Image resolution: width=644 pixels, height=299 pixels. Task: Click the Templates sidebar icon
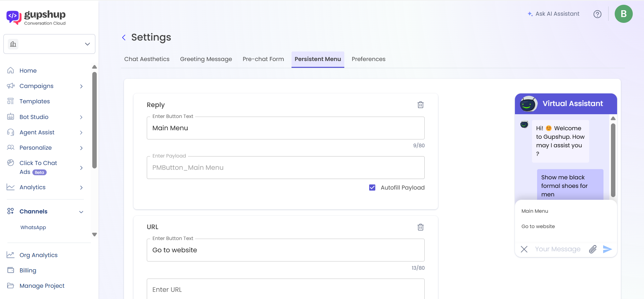coord(11,101)
